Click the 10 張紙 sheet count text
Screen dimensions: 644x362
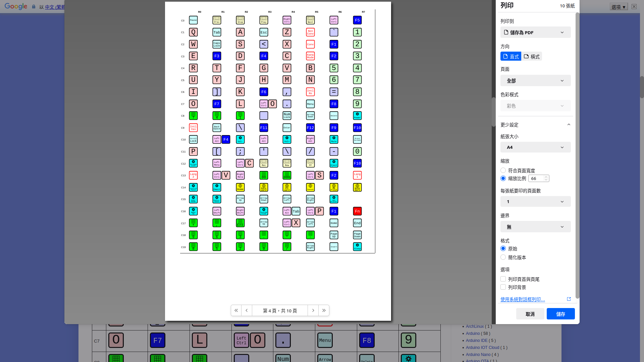coord(567,6)
